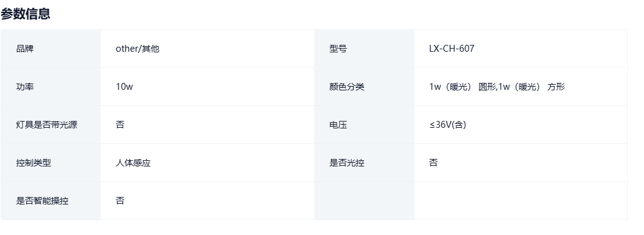Select the 品牌 label cell
Viewport: 644px width, 235px height.
tap(50, 49)
